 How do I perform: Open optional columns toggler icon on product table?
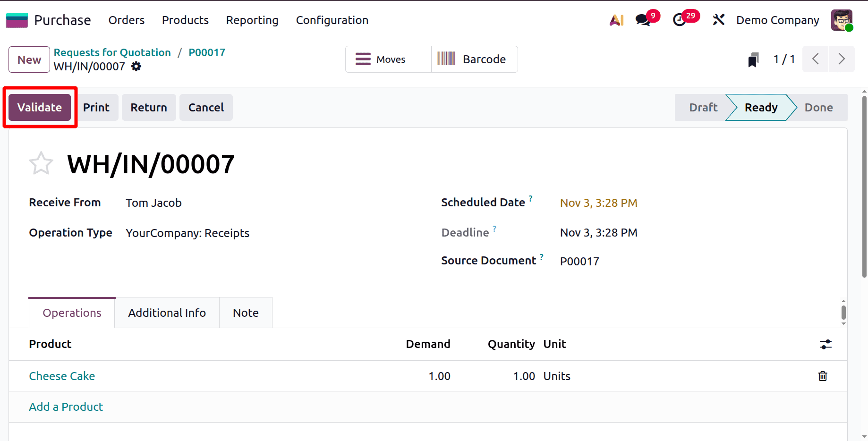click(825, 344)
